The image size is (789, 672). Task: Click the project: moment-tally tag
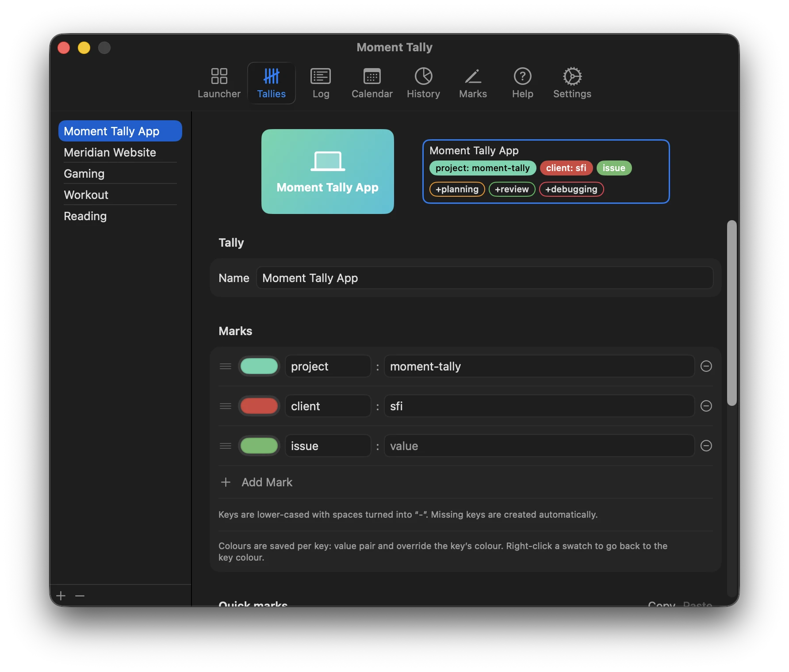483,168
